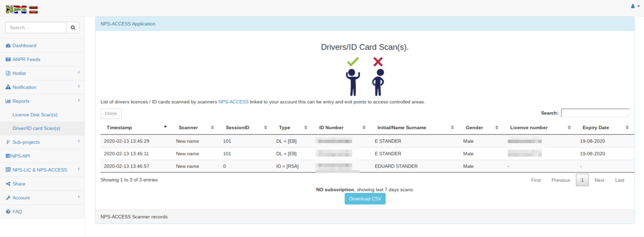Open the FAQ page from sidebar

[17, 212]
